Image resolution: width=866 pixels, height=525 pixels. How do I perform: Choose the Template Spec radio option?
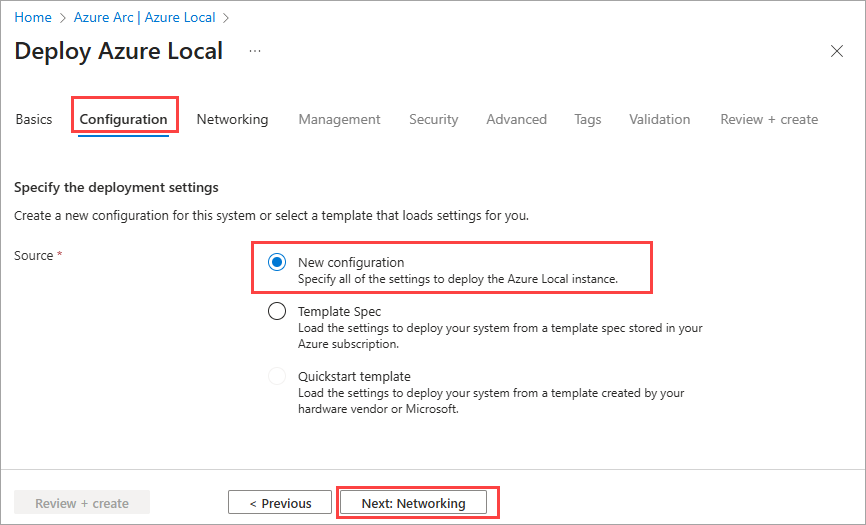click(277, 311)
